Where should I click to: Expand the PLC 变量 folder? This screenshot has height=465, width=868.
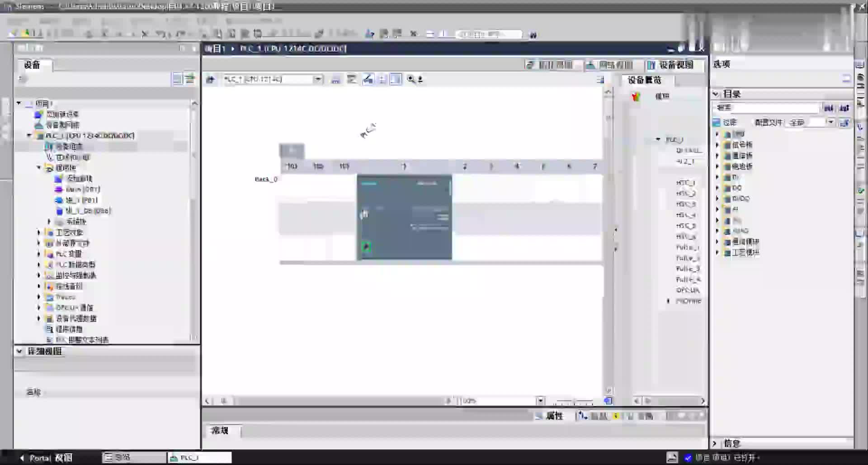tap(39, 254)
